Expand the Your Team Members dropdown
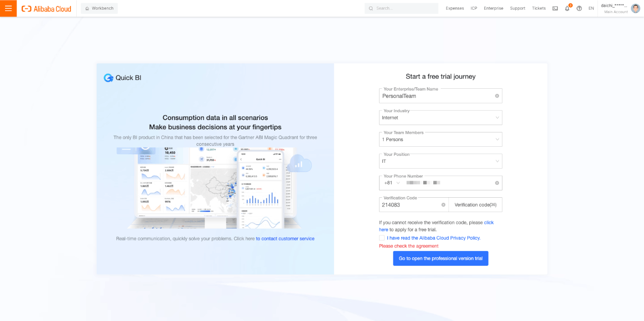This screenshot has height=321, width=644. 440,139
